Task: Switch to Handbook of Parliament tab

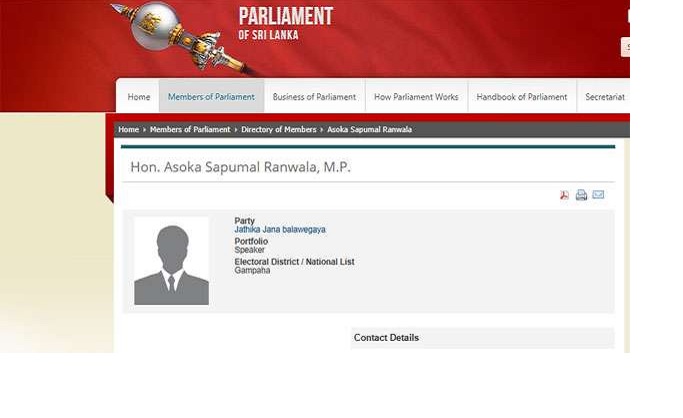Action: tap(521, 97)
